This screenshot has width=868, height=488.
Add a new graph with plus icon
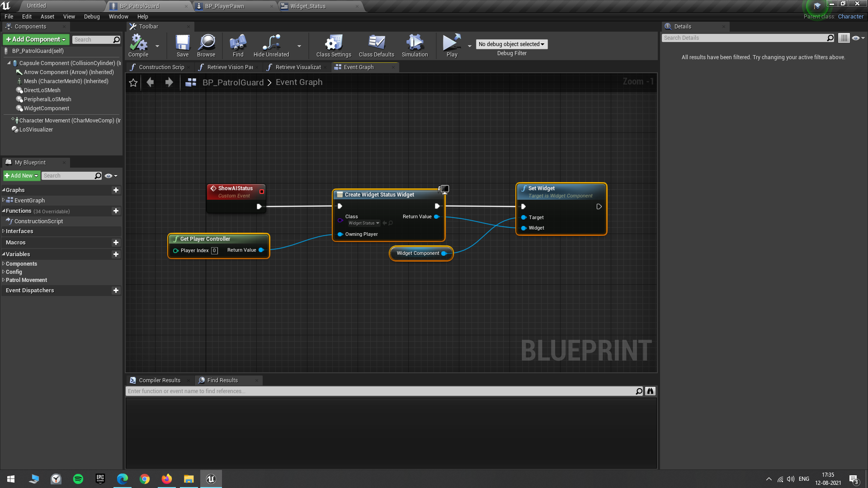tap(116, 190)
